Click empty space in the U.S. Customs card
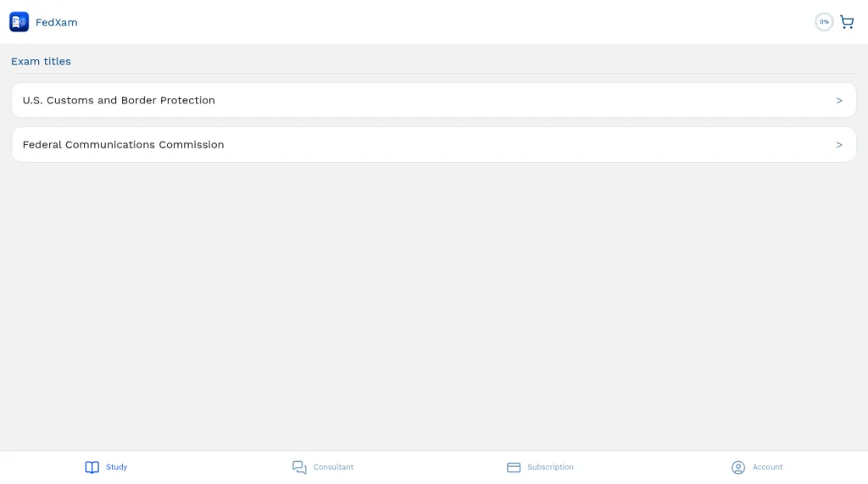 tap(526, 100)
